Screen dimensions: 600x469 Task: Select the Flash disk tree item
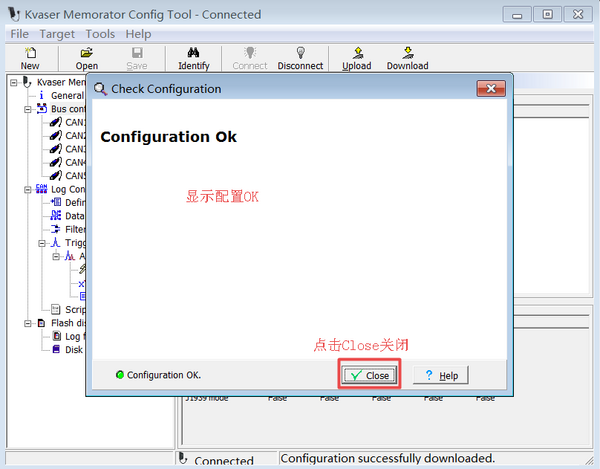coord(68,323)
